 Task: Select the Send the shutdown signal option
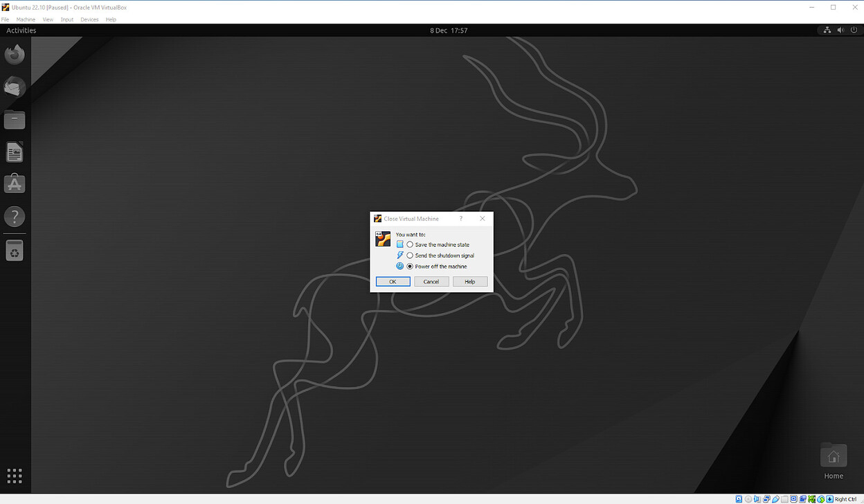pos(410,255)
